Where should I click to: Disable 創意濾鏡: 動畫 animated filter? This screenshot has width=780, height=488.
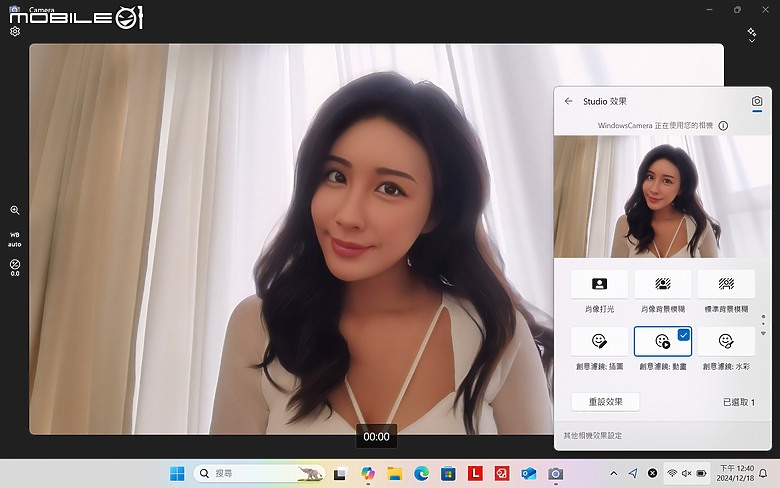[663, 341]
